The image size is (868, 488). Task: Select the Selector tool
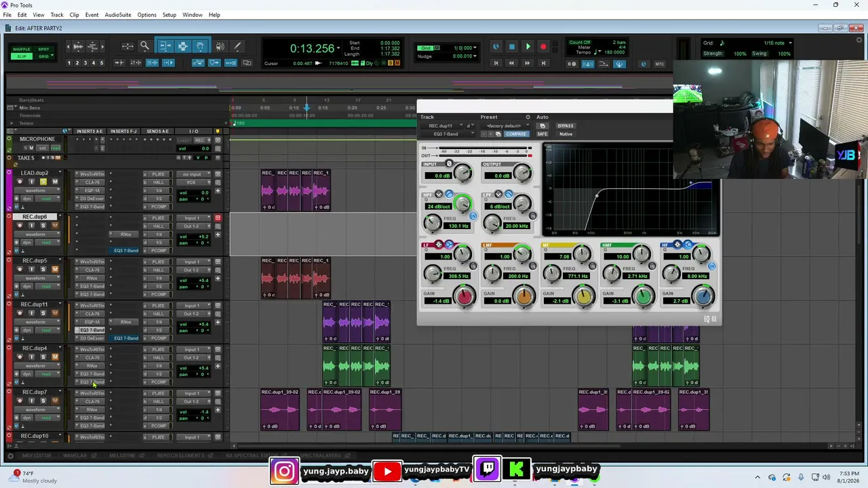click(182, 46)
